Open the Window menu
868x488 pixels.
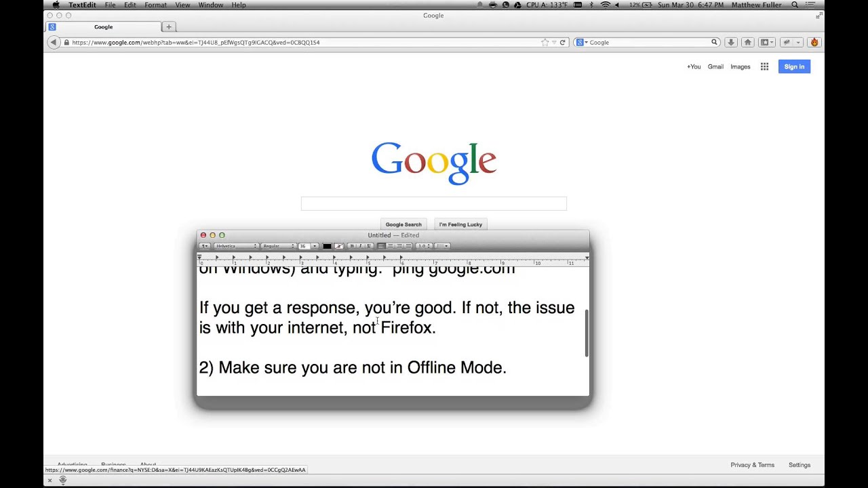tap(211, 5)
